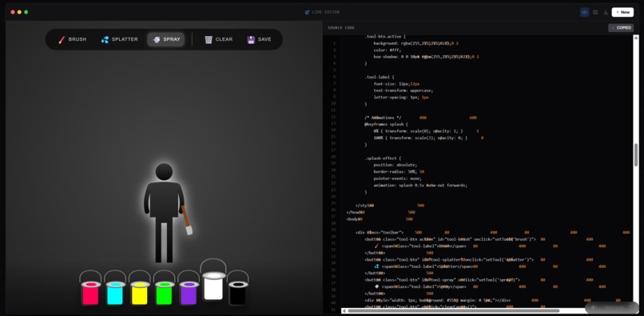Save the painting with the floppy disk button
The image size is (644, 316).
pos(259,39)
